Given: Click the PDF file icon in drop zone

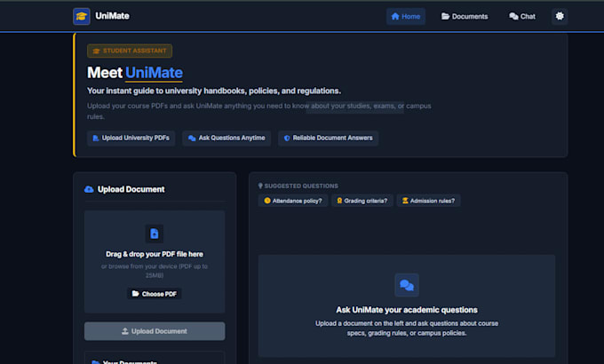Looking at the screenshot, I should tap(155, 233).
